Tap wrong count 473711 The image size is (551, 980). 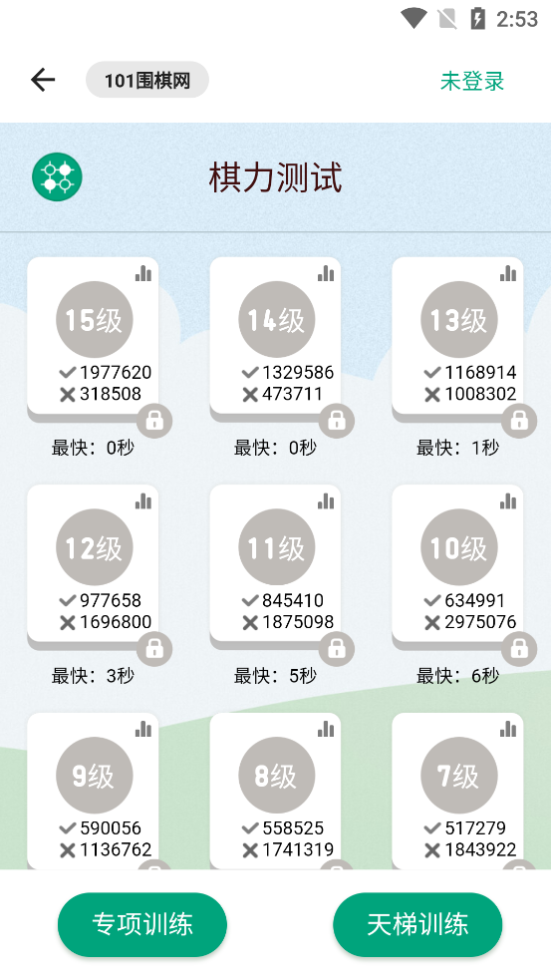coord(292,394)
